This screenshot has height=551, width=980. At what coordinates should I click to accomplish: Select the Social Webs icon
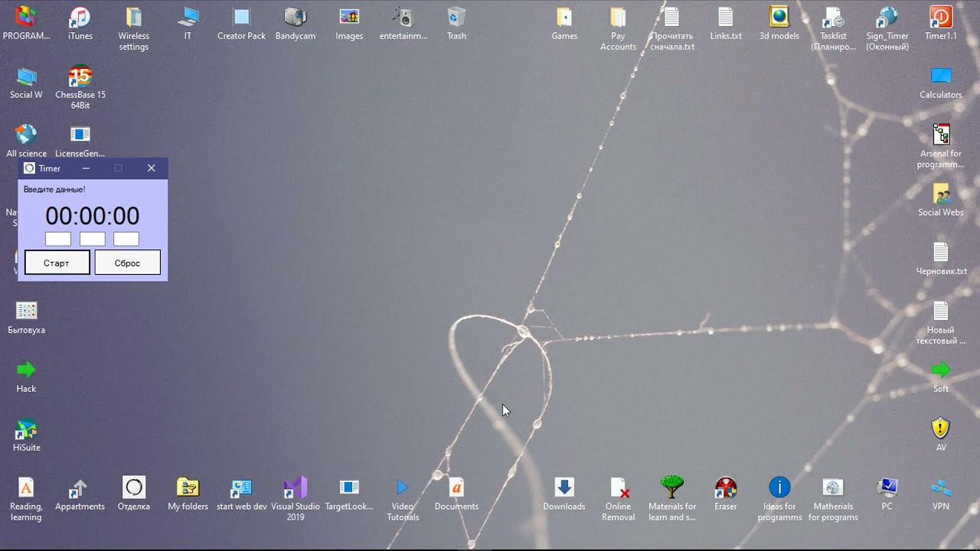940,194
